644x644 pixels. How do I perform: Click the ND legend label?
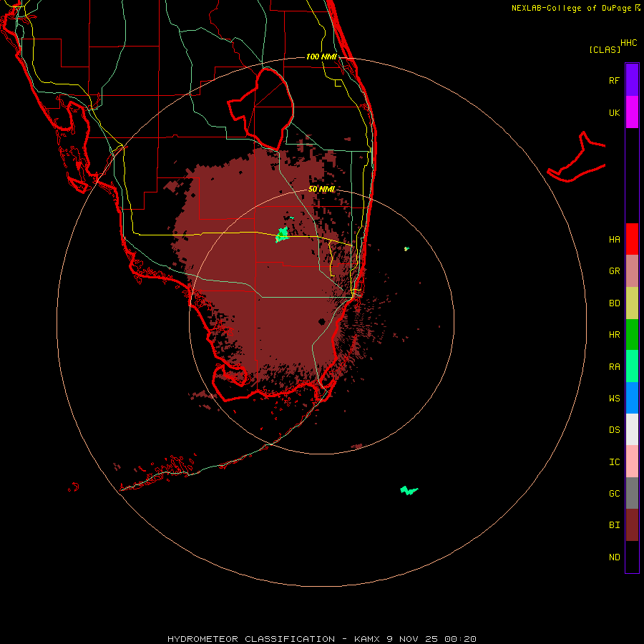click(614, 557)
